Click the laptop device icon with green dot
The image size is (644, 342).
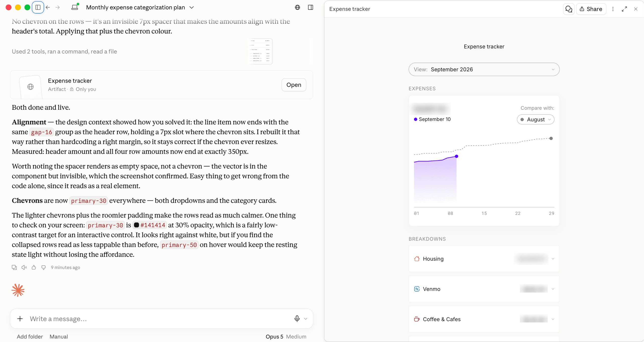tap(75, 7)
